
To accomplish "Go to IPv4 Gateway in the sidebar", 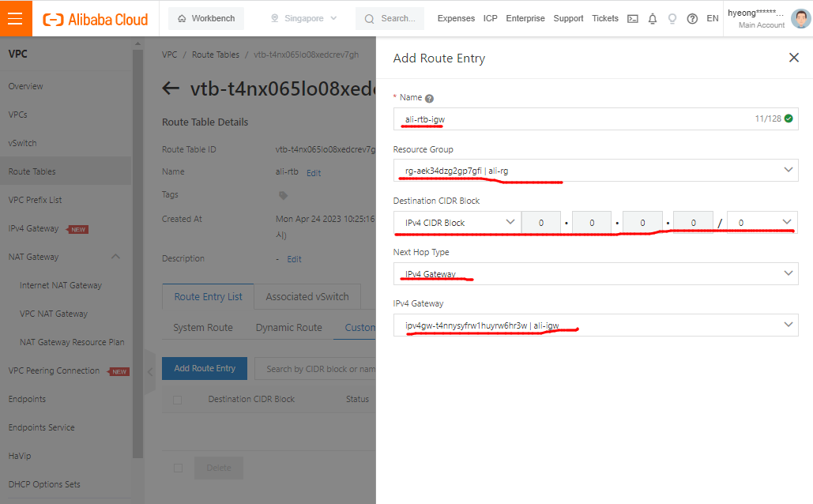I will pyautogui.click(x=33, y=228).
